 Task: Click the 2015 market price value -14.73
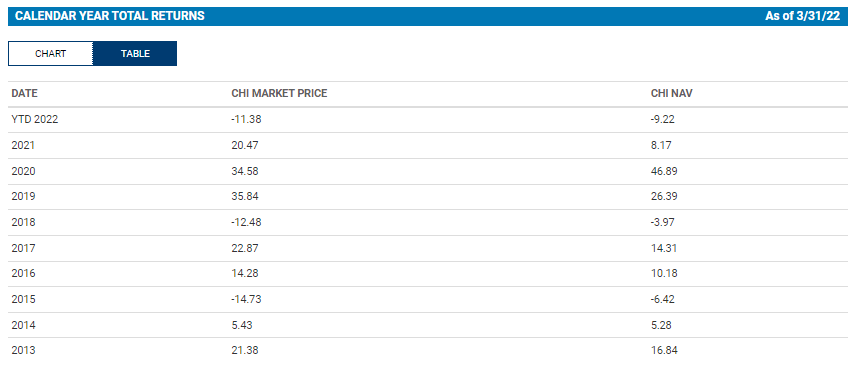point(246,300)
